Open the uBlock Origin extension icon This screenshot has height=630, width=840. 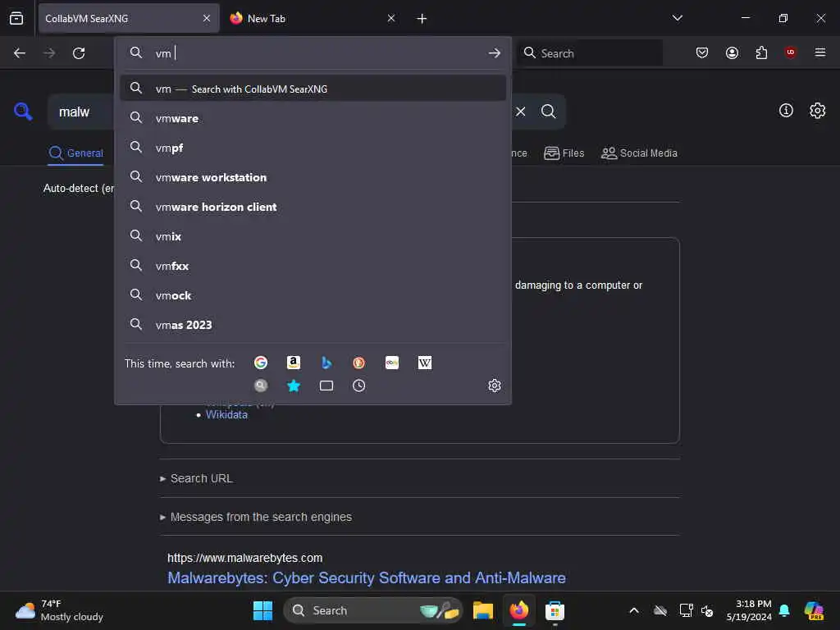[790, 52]
